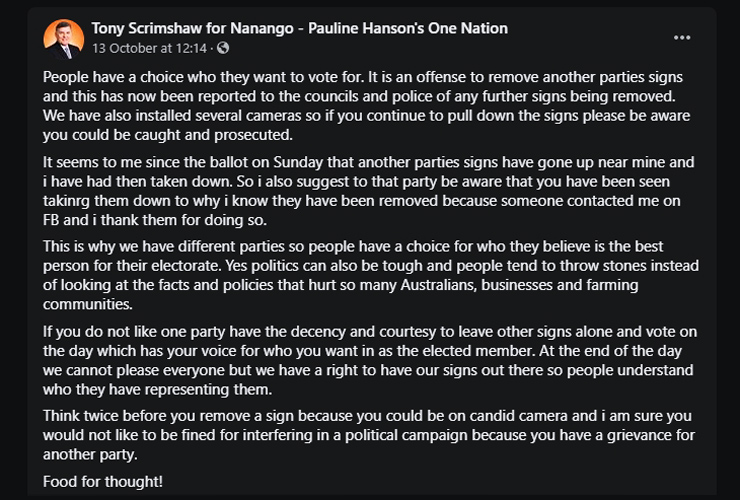This screenshot has width=740, height=500.
Task: Open the post timestamp 13 October at 12:14
Action: 150,48
